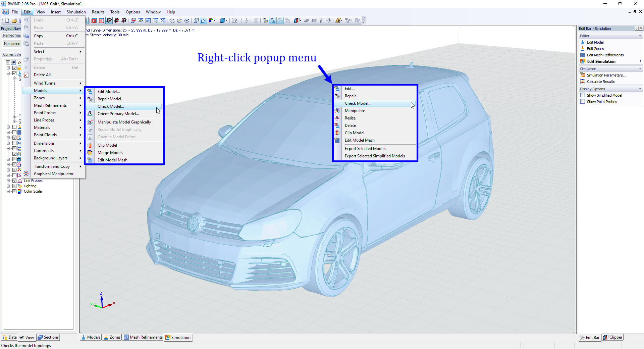This screenshot has width=644, height=349.
Task: Expand the Lighting node in the tree
Action: [8, 186]
